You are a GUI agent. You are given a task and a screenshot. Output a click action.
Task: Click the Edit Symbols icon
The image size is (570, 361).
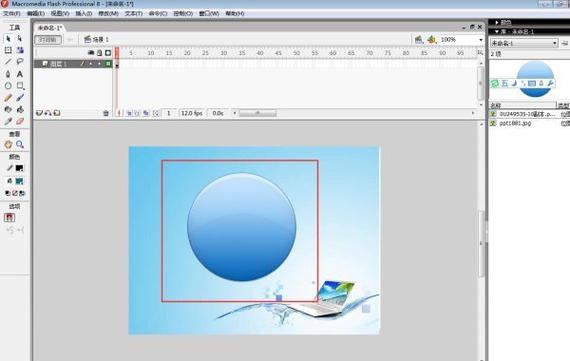tap(431, 39)
